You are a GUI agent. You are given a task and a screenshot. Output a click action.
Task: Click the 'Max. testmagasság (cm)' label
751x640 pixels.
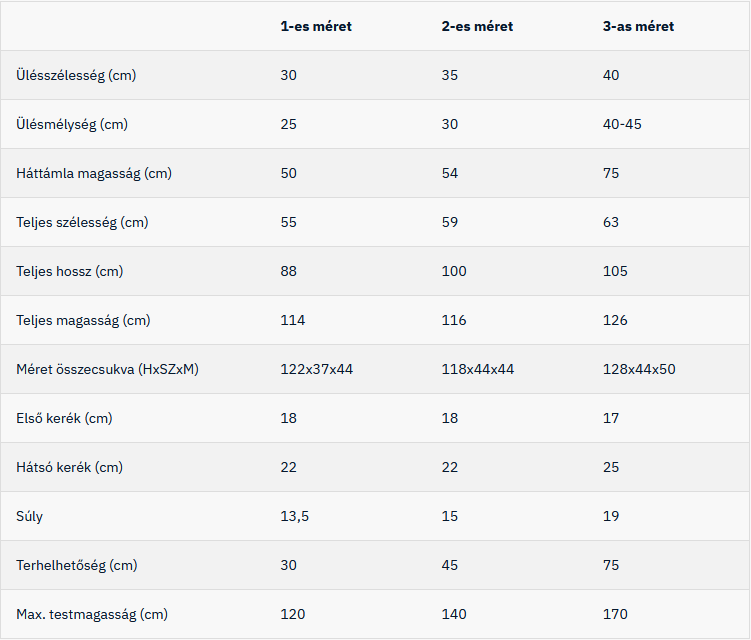tap(92, 614)
